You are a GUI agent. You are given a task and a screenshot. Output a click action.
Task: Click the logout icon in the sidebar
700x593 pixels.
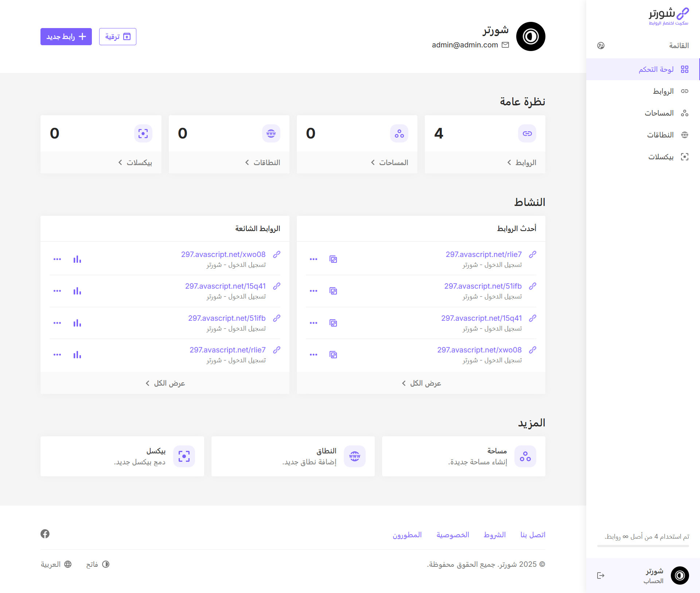(601, 576)
